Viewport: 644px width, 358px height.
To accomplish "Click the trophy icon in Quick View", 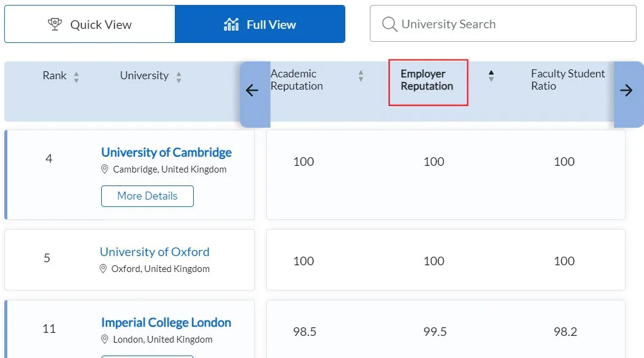I will point(55,24).
